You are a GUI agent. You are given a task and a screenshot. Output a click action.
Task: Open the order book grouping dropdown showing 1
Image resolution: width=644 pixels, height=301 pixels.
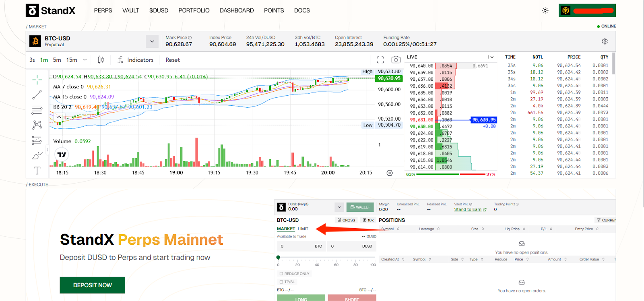[x=490, y=57]
